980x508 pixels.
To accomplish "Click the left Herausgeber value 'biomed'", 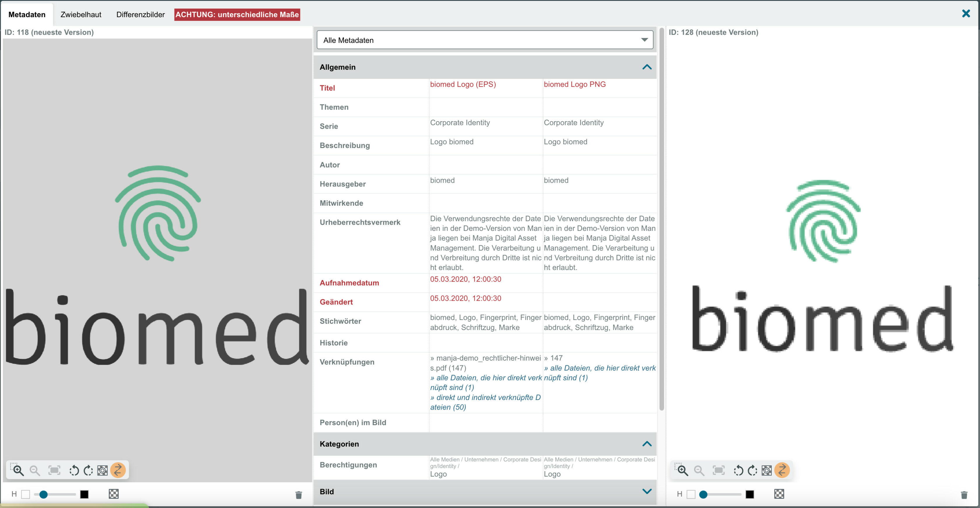I will click(x=442, y=180).
